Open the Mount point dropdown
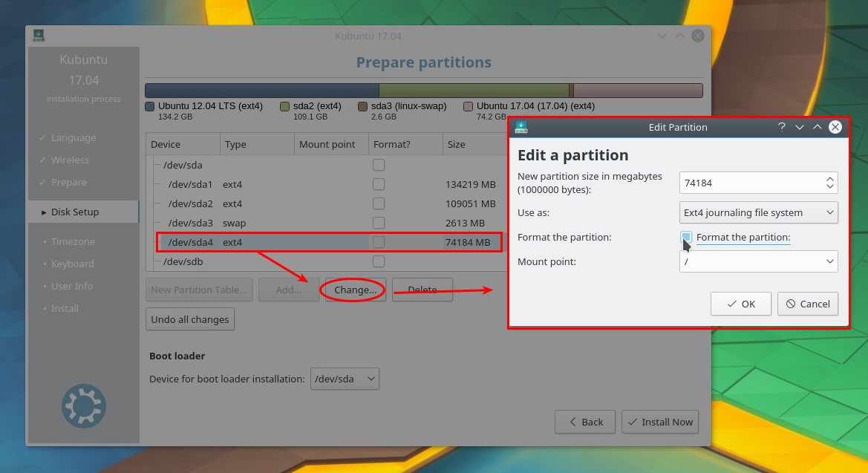The height and width of the screenshot is (473, 868). pos(758,261)
